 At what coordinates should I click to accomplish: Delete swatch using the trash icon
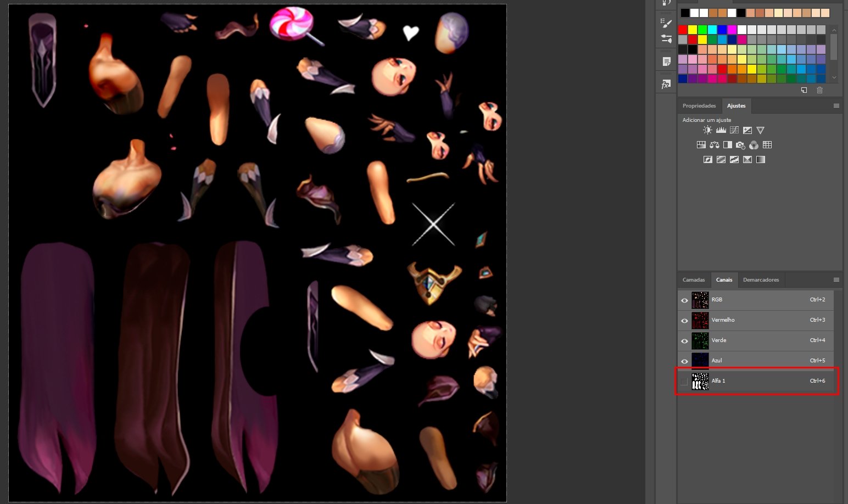coord(820,90)
